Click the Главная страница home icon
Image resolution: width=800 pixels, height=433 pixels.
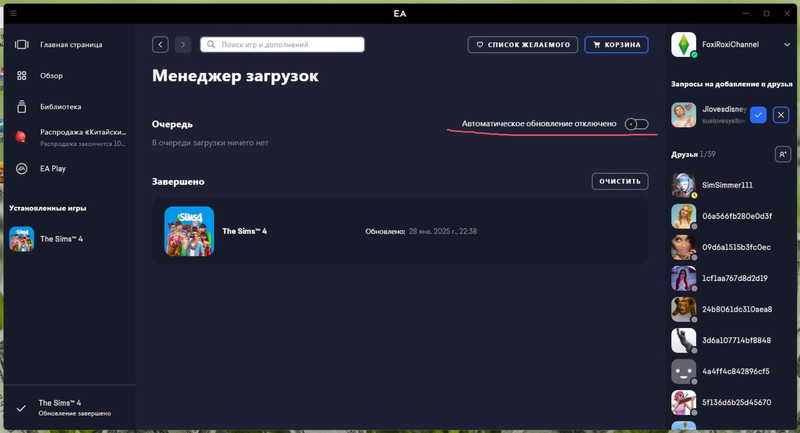(21, 45)
